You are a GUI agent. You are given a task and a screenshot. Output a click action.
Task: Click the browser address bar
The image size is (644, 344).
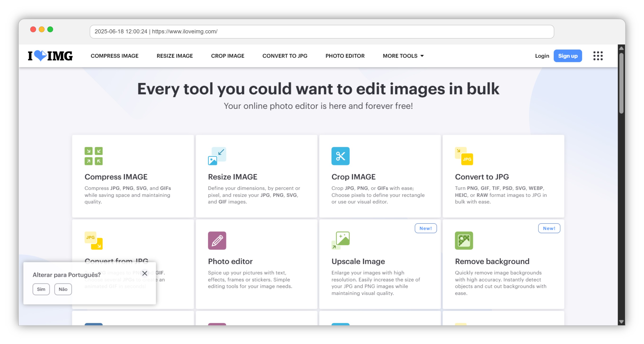point(322,31)
